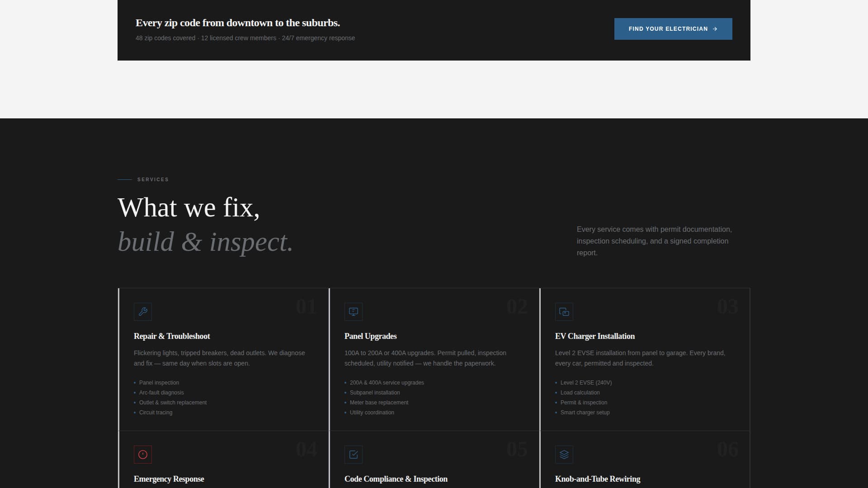
Task: Click the monitor icon above Panel Upgrades
Action: coord(354,312)
